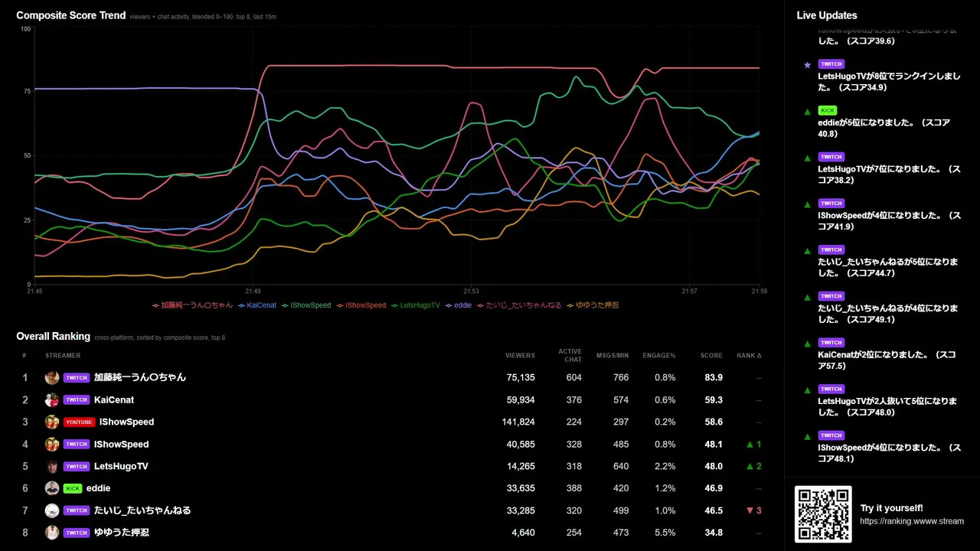This screenshot has height=551, width=980.
Task: Open ゆゆうた押忍 name in the ranking
Action: point(122,533)
